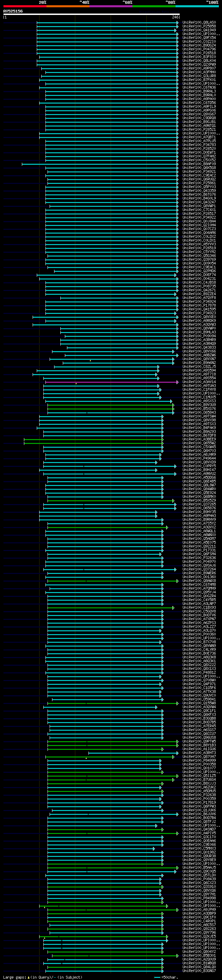The width and height of the screenshot is (222, 980).
Task: Click hit label UniRef100_B8AF09
Action: (x=199, y=164)
